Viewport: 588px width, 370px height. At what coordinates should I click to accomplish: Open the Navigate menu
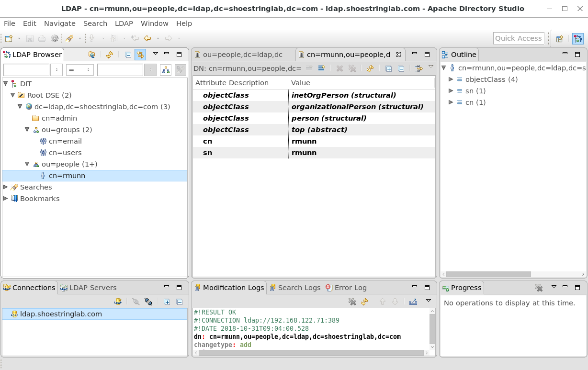coord(60,23)
